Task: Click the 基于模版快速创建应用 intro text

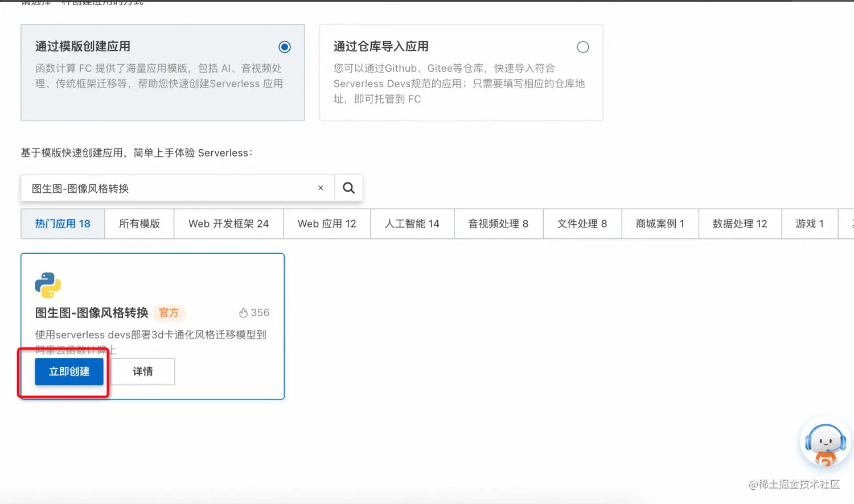Action: click(137, 152)
